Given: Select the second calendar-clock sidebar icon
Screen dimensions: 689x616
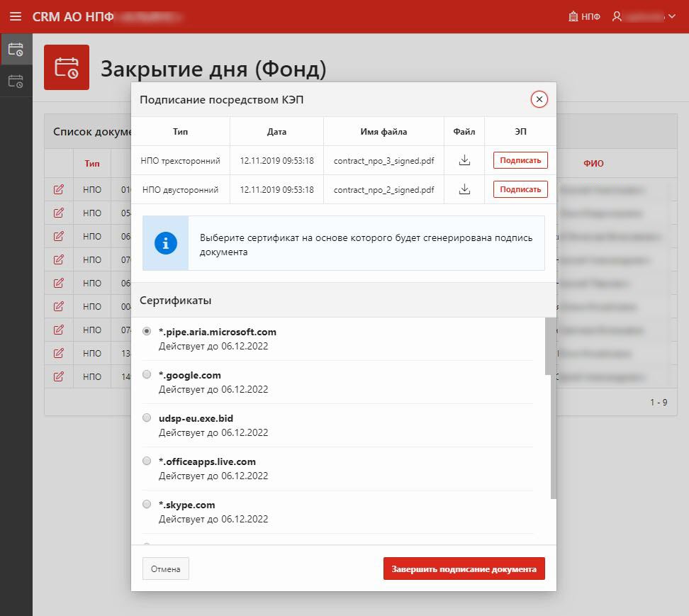Looking at the screenshot, I should tap(16, 82).
